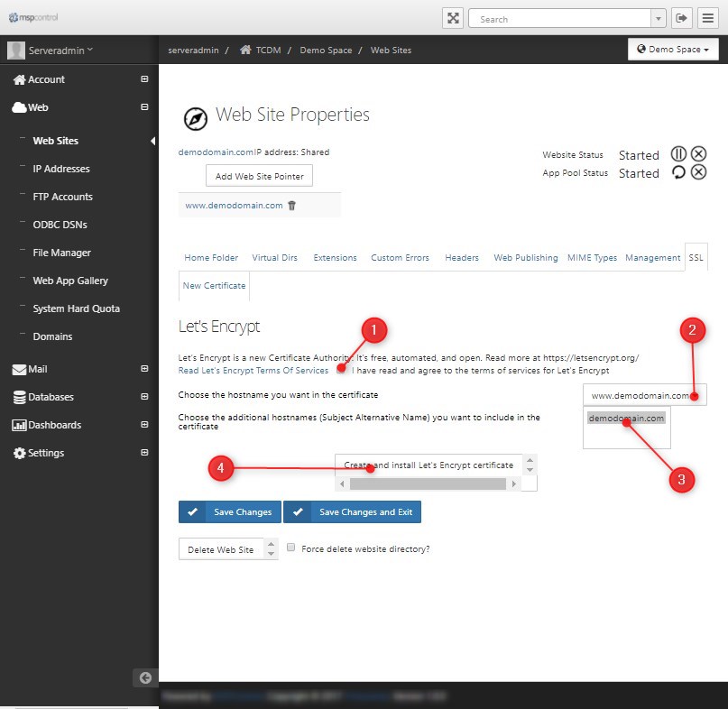Viewport: 728px width, 709px height.
Task: Enable Force delete website directory checkbox
Action: coord(291,548)
